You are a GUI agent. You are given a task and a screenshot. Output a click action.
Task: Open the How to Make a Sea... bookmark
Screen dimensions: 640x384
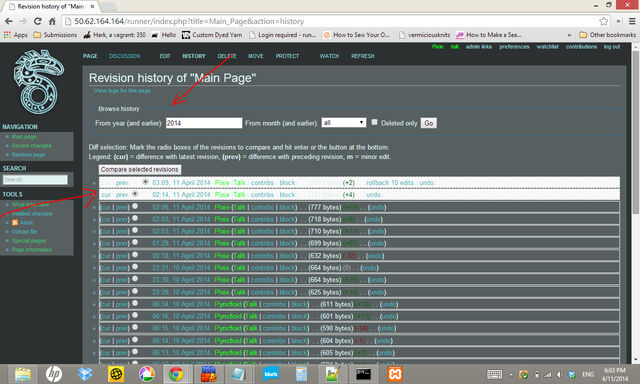click(489, 35)
